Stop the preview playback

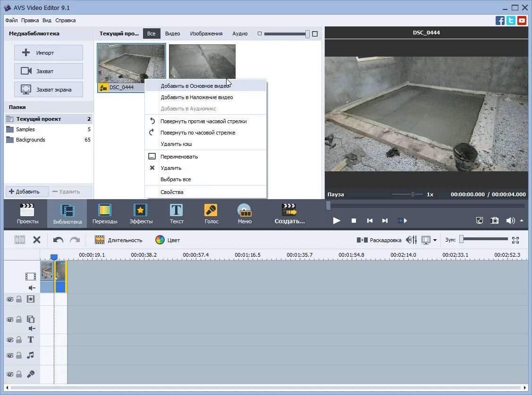click(354, 221)
